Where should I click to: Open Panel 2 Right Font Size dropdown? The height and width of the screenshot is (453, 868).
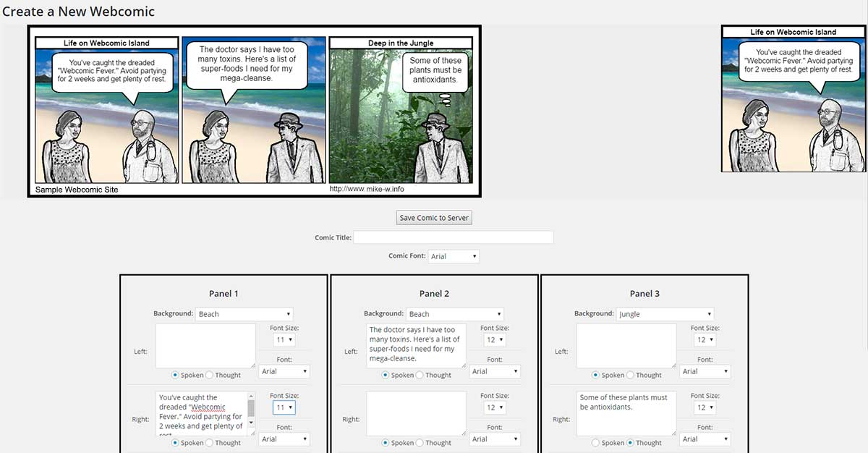[x=495, y=407]
